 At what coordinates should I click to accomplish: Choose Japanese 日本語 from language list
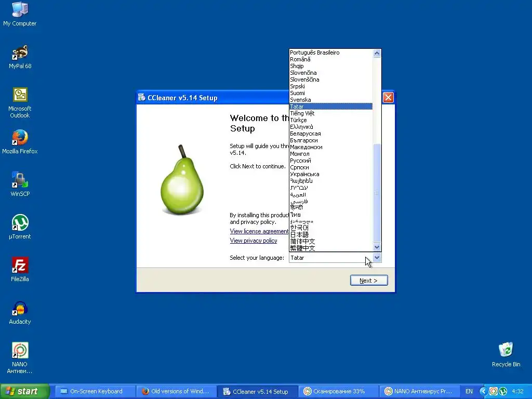click(x=331, y=234)
